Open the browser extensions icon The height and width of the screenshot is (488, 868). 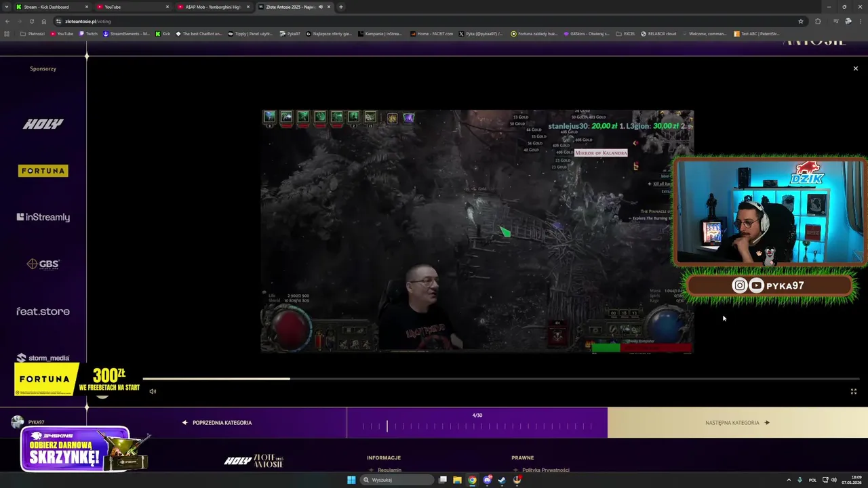(x=818, y=21)
